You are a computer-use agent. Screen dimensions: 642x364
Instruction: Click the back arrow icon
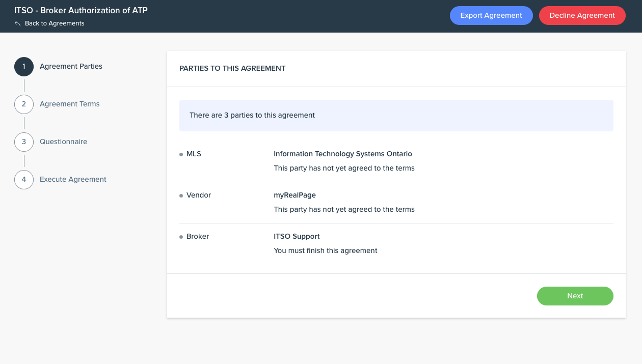tap(18, 23)
